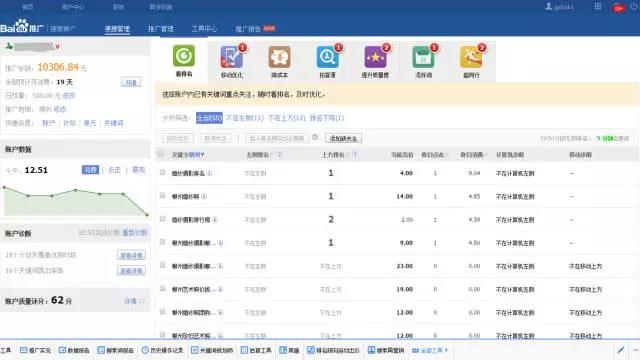
Task: Open the 拓客源 magnifier tool icon
Action: 327,57
